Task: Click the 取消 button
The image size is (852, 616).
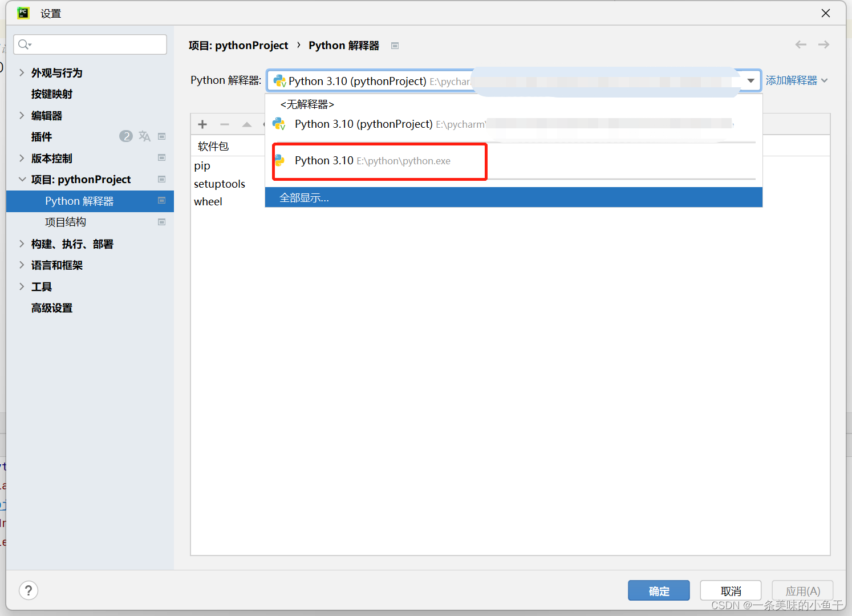Action: (x=731, y=590)
